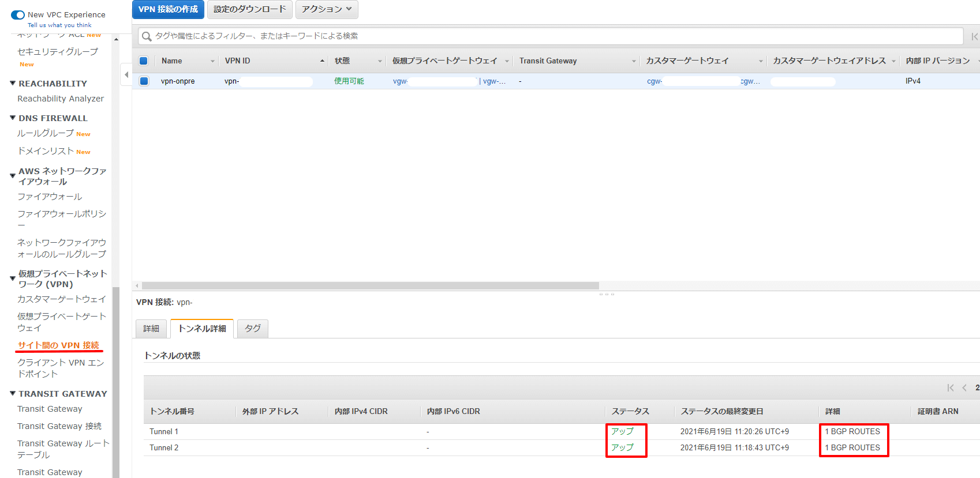Uncheck the vpn-onpre row checkbox
Viewport: 980px width, 478px height.
point(144,81)
